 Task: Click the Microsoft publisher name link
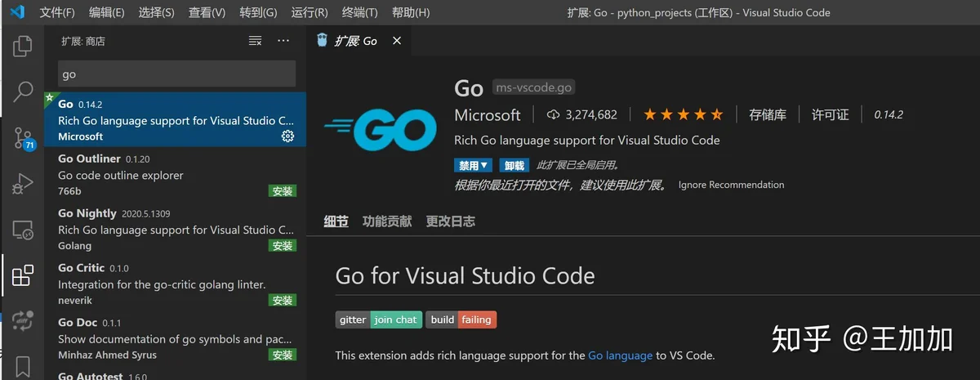coord(488,115)
